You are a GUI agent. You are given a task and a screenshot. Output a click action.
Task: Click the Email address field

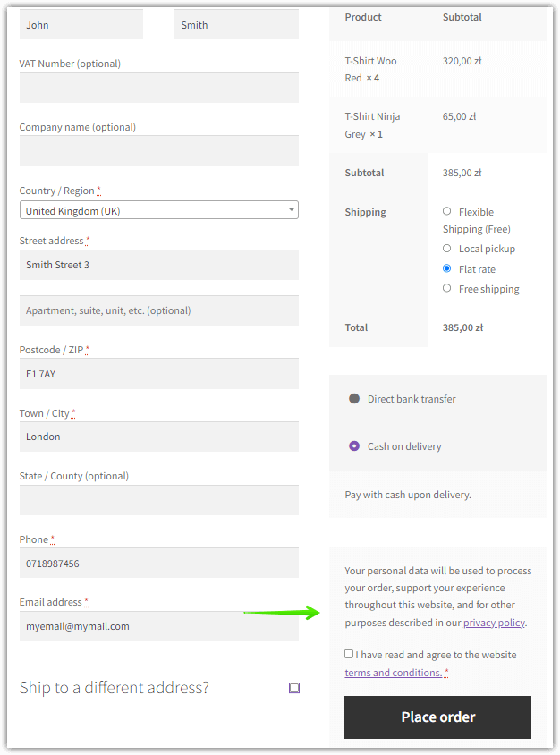point(158,626)
